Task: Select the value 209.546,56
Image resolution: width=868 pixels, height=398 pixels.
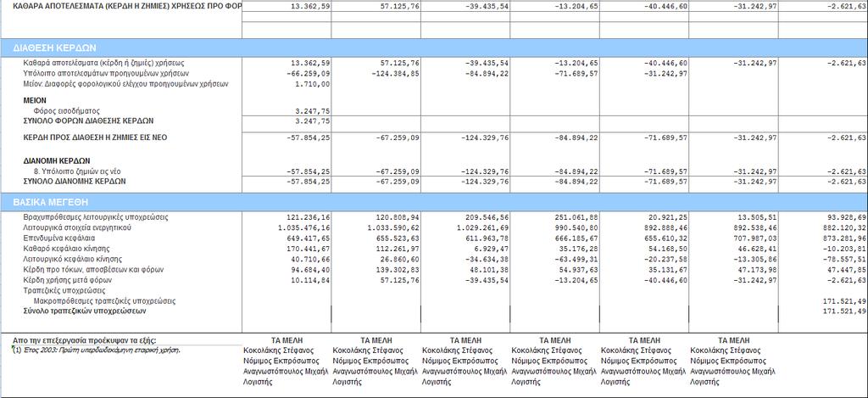Action: [x=487, y=217]
